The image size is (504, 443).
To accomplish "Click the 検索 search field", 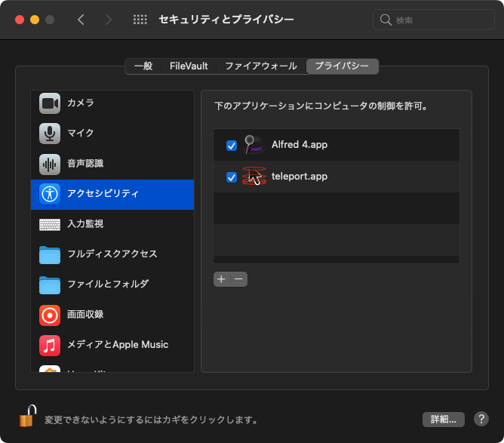I will [433, 20].
